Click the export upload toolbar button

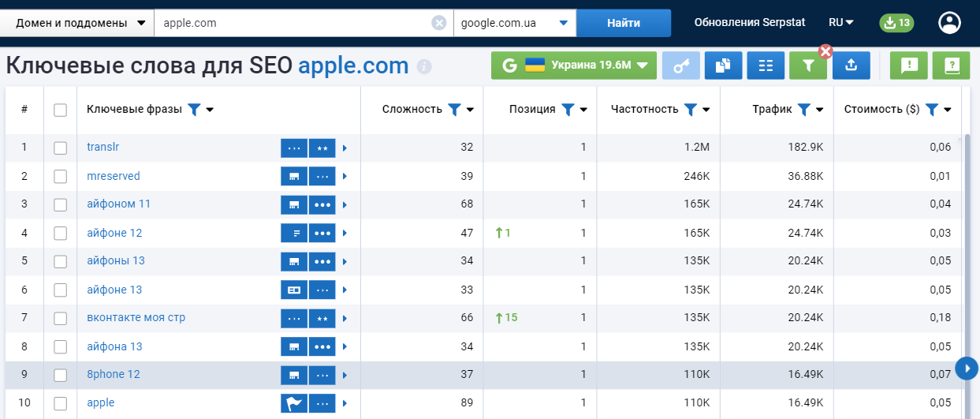851,65
